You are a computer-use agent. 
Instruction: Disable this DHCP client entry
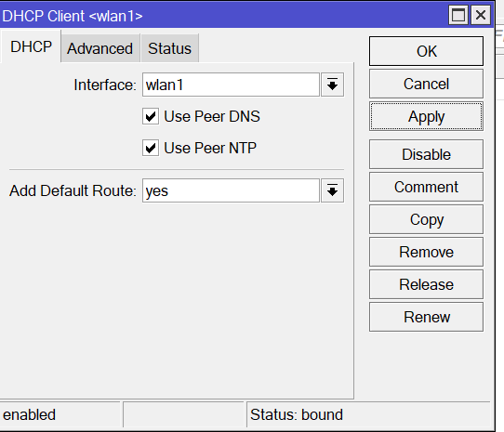[426, 154]
